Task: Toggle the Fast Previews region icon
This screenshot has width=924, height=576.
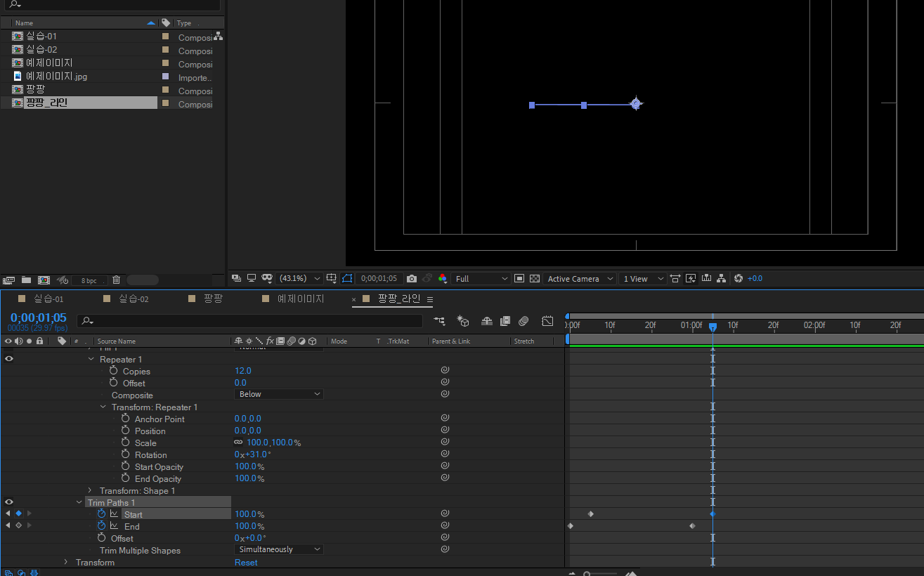Action: pyautogui.click(x=519, y=278)
